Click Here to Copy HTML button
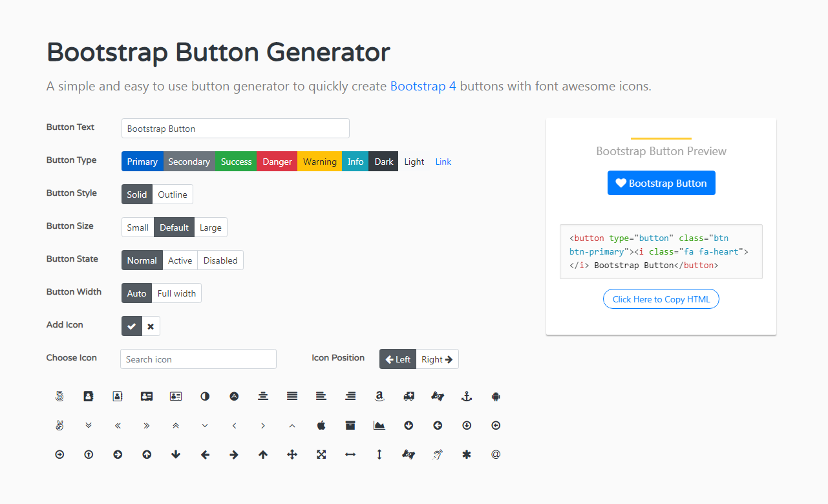Image resolution: width=828 pixels, height=504 pixels. coord(661,299)
